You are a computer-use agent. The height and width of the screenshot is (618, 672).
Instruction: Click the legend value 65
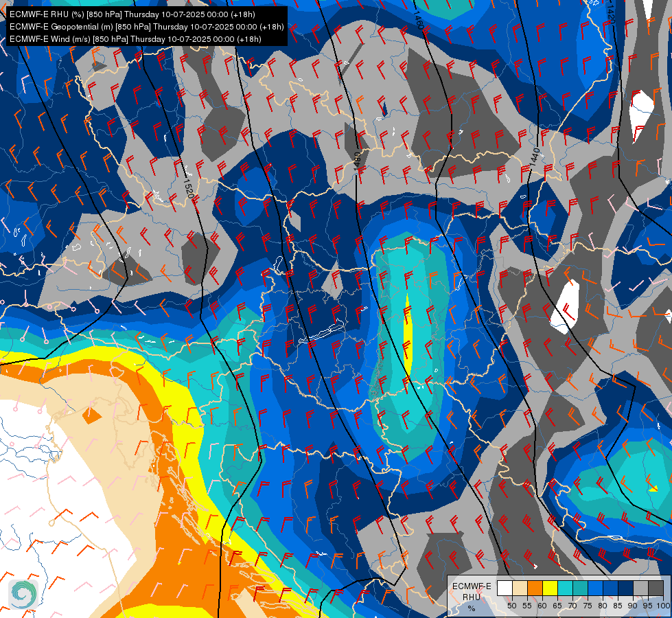557,606
